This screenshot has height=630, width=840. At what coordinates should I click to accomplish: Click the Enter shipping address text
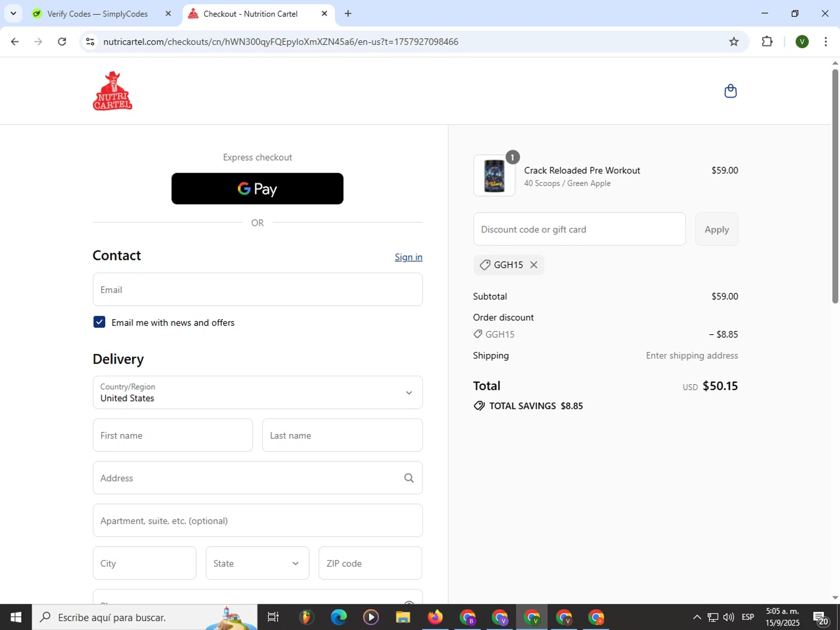[x=692, y=356]
